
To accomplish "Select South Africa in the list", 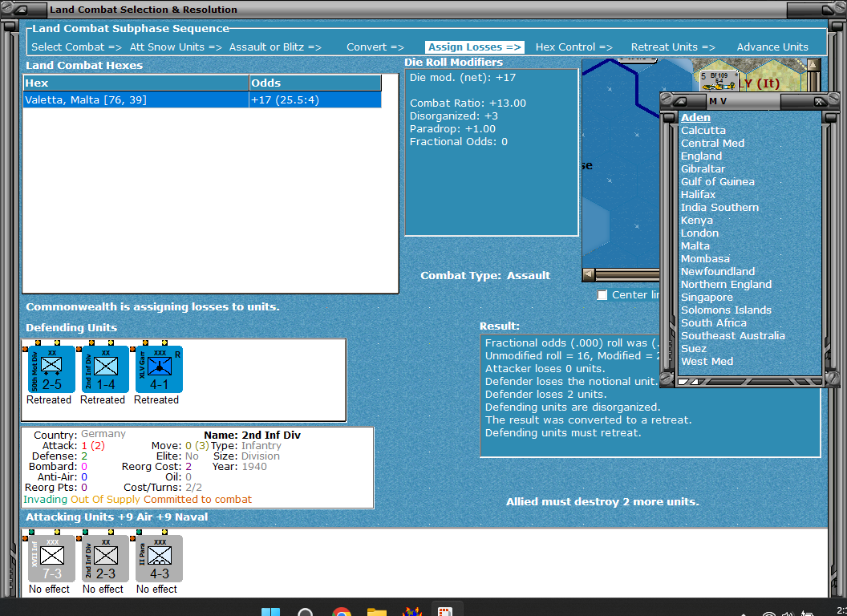I will pyautogui.click(x=714, y=323).
